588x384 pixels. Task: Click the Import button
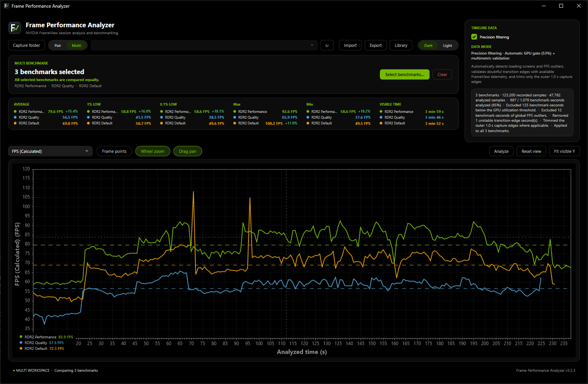pyautogui.click(x=350, y=45)
